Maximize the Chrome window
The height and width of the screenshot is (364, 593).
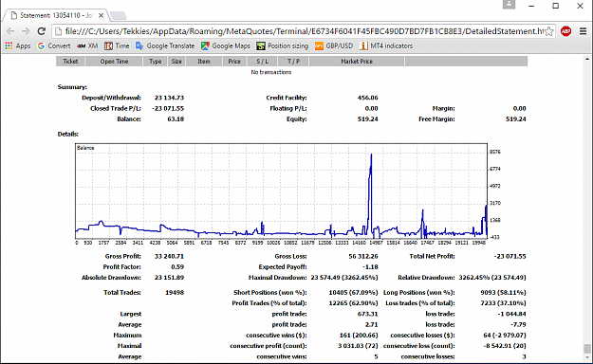click(x=556, y=6)
